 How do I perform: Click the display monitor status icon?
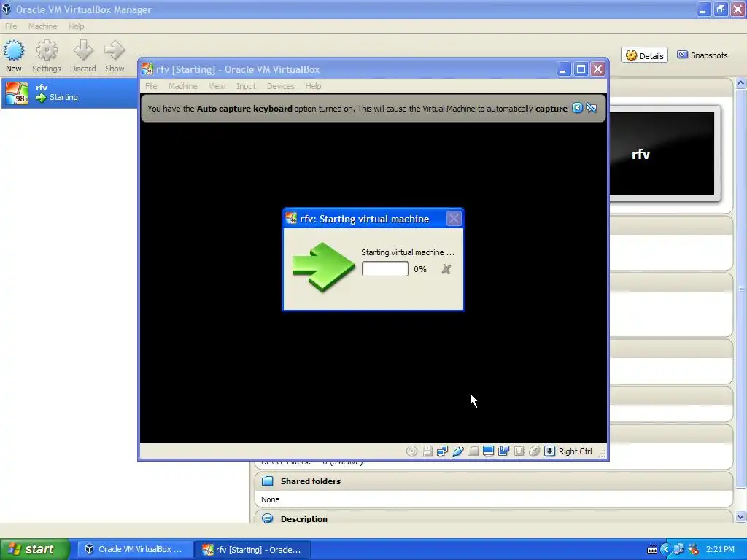[x=488, y=451]
